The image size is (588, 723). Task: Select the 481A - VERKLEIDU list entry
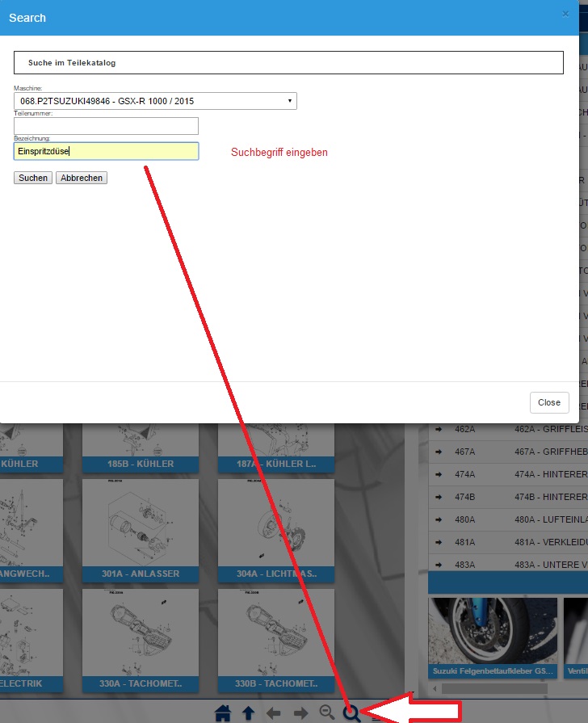coord(551,542)
